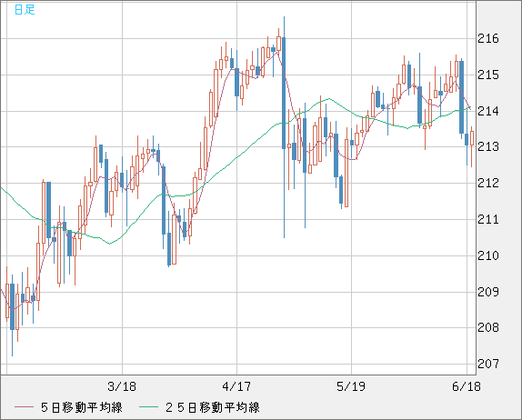Click the 212 price axis label
The width and height of the screenshot is (522, 420).
(x=488, y=183)
